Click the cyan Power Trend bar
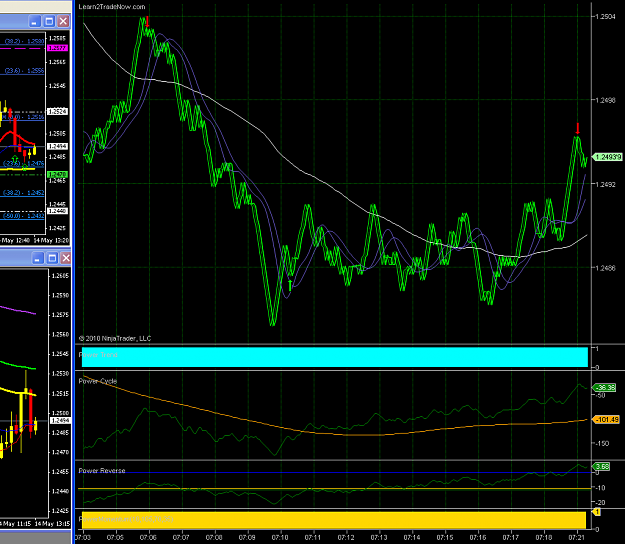 tap(334, 357)
